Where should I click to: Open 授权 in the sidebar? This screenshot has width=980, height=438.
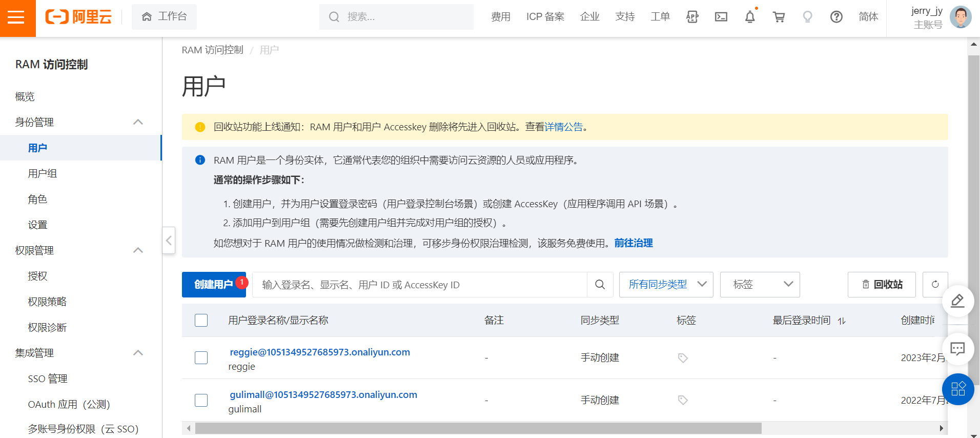pyautogui.click(x=37, y=276)
